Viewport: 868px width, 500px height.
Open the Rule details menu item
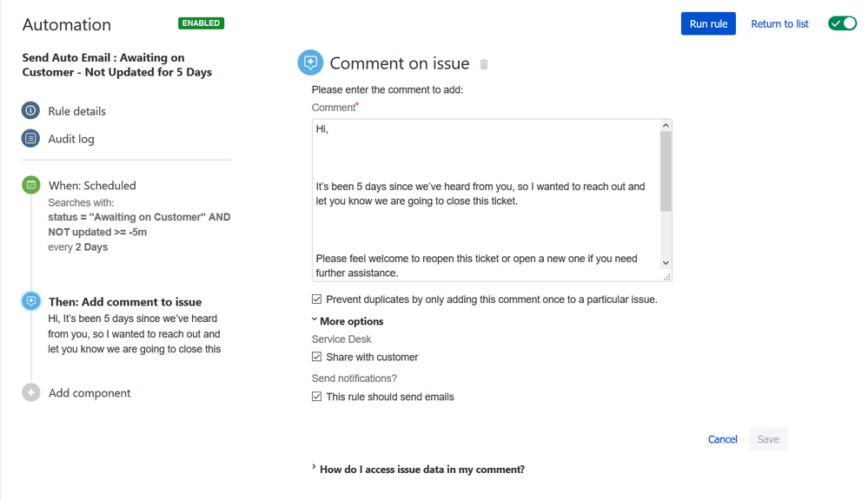(x=77, y=111)
